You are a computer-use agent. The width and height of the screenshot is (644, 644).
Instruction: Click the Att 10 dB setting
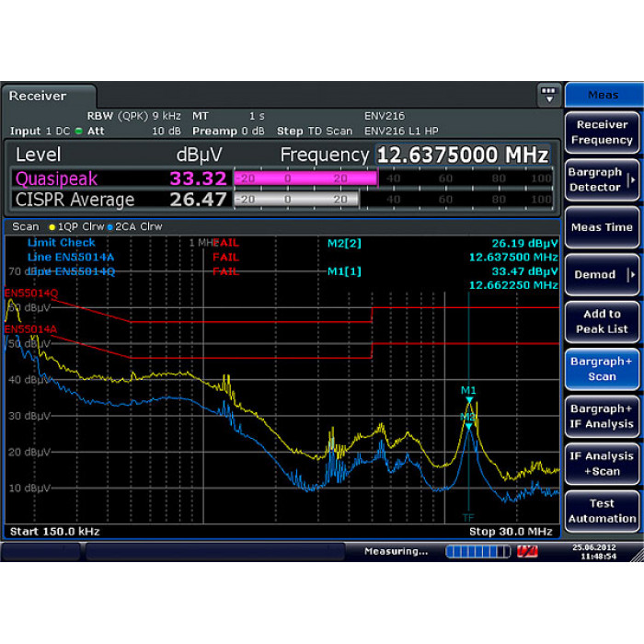pos(134,131)
